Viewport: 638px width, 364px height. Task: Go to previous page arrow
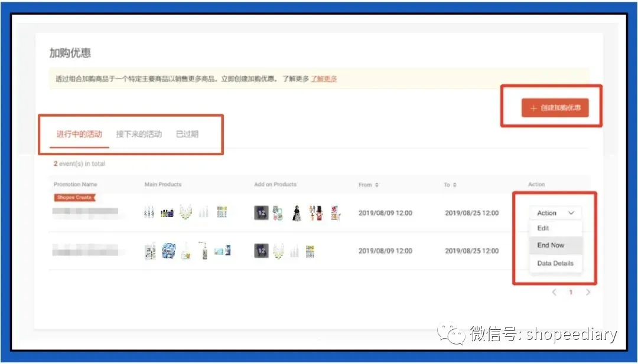(554, 292)
